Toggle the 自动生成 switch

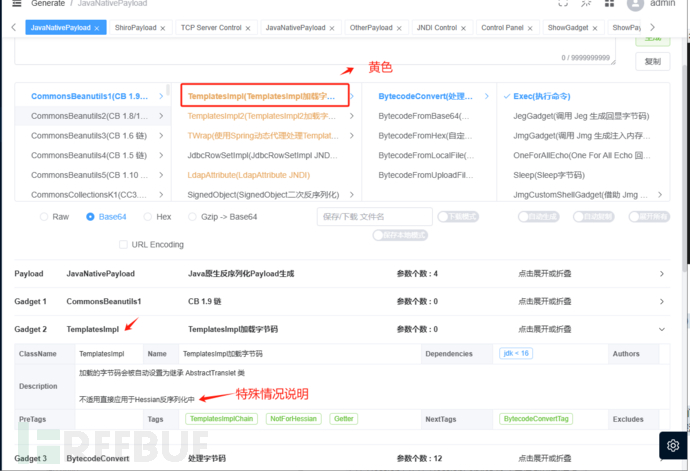(539, 217)
